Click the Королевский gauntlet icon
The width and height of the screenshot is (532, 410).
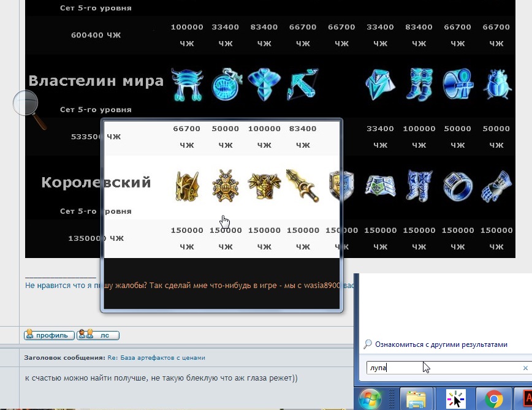pyautogui.click(x=496, y=186)
